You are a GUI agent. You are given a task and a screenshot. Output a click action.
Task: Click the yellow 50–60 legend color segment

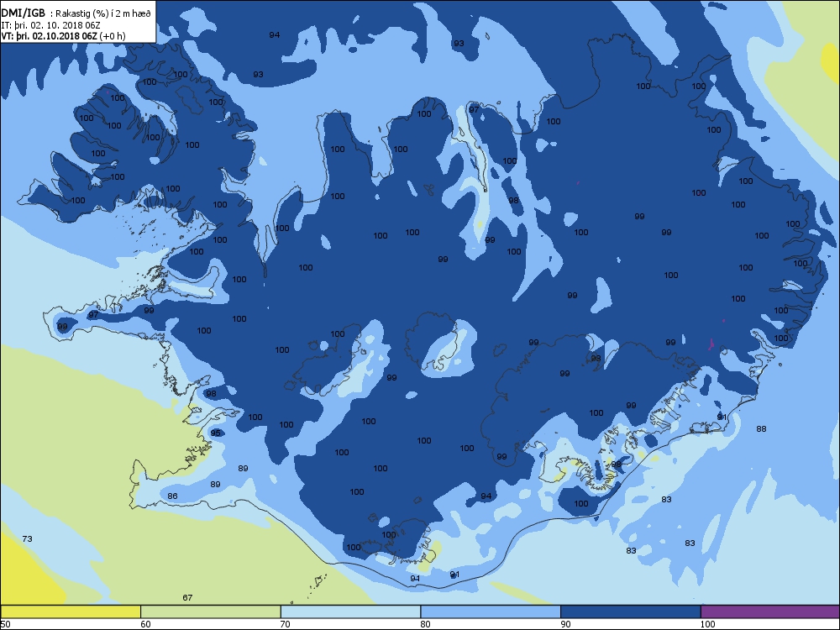(x=71, y=612)
